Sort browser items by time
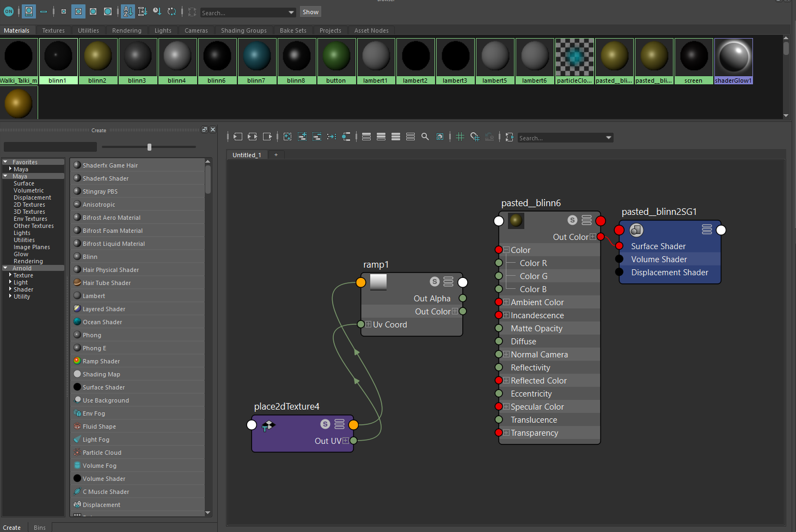The width and height of the screenshot is (796, 532). point(157,11)
